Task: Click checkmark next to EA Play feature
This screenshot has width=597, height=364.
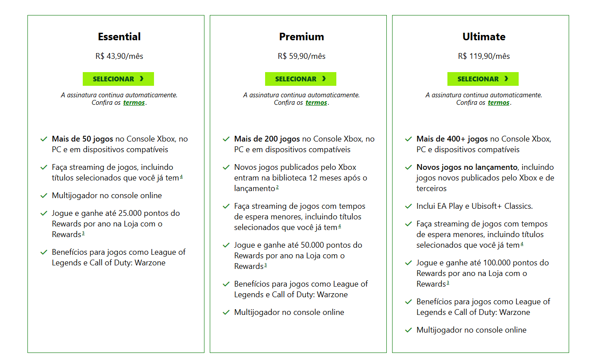Action: (408, 206)
